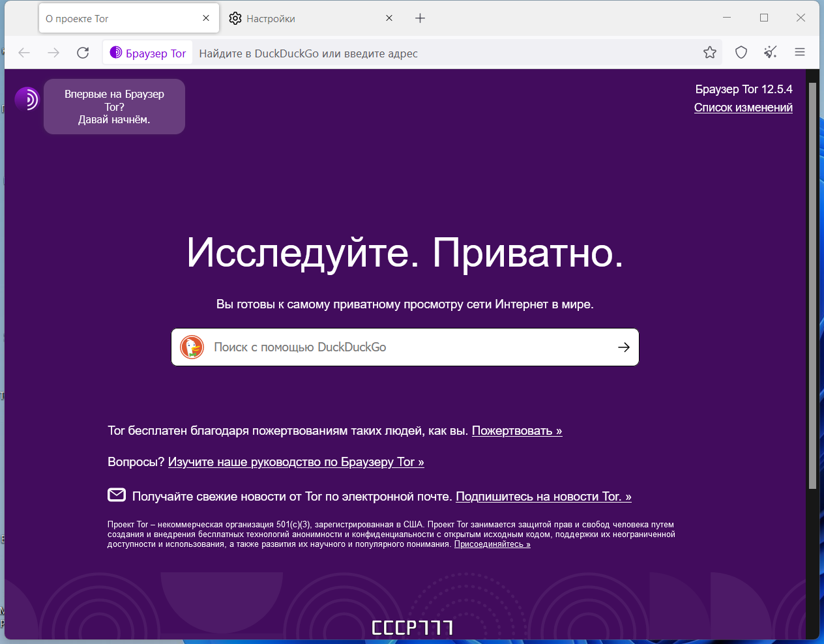The height and width of the screenshot is (644, 824).
Task: Open a new tab with plus button
Action: 420,18
